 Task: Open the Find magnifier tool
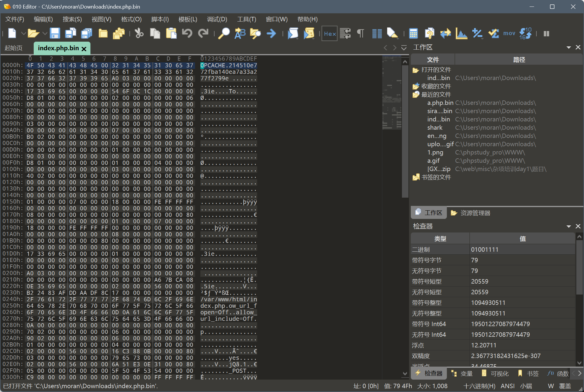pos(224,33)
